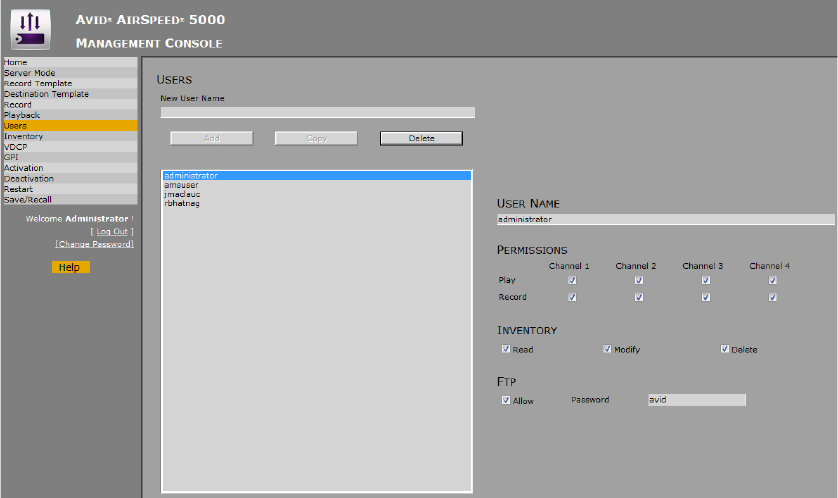838x498 pixels.
Task: Select the highlighted Users menu item
Action: point(70,126)
